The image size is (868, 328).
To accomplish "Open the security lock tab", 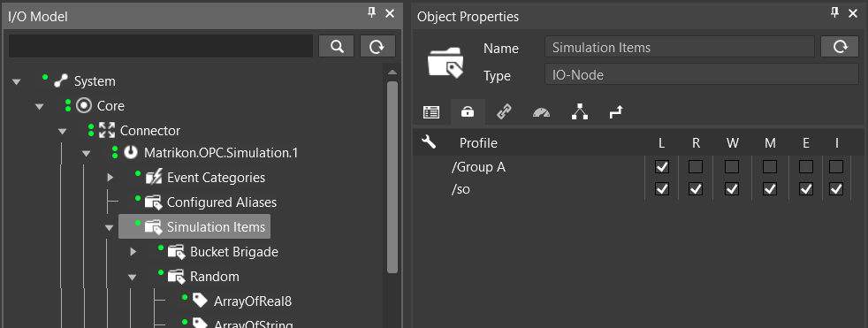I will click(468, 112).
